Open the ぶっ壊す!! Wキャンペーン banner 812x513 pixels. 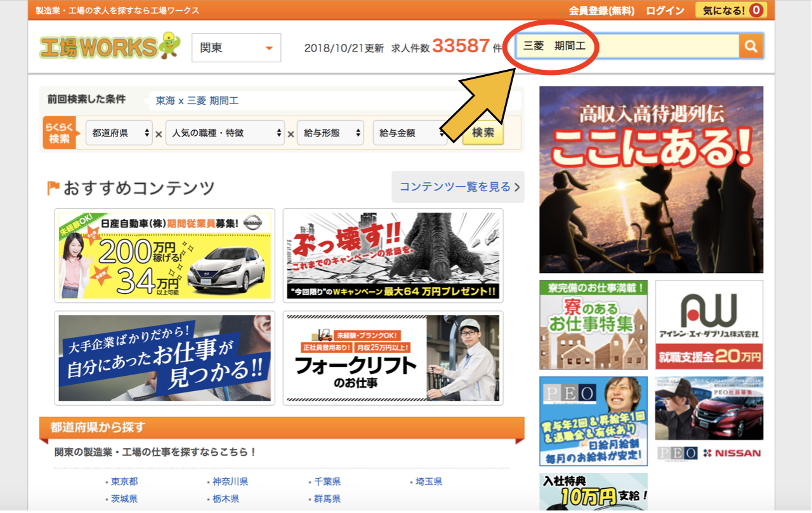(393, 255)
